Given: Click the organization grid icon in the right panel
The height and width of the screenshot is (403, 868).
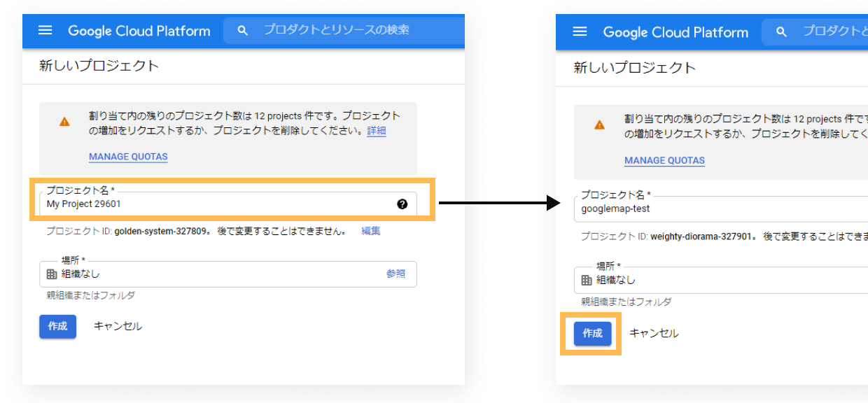Looking at the screenshot, I should (x=587, y=280).
